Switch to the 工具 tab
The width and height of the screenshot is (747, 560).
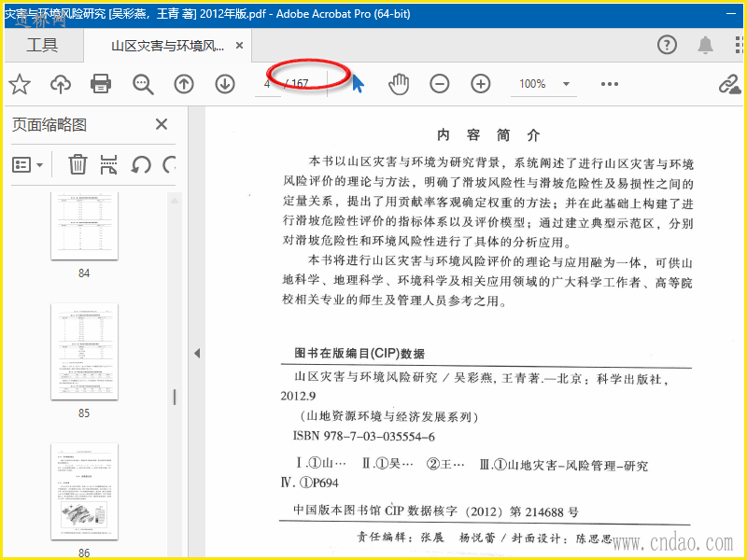pyautogui.click(x=42, y=45)
